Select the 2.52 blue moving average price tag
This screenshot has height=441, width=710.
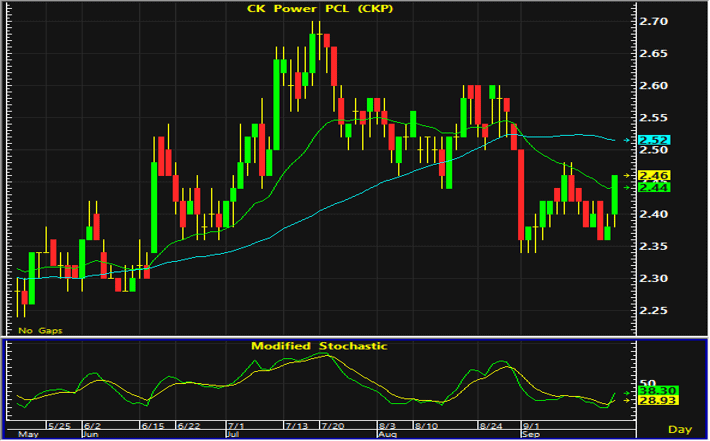pos(654,140)
